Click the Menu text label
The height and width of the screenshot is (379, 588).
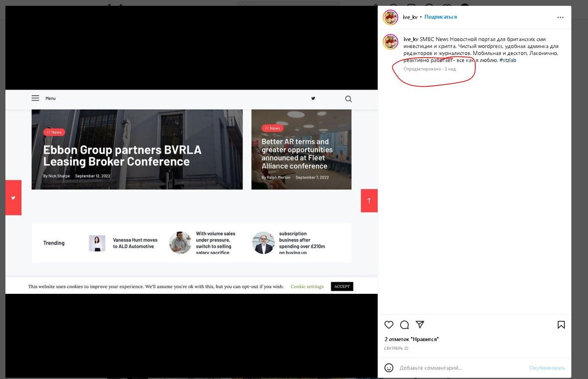50,98
